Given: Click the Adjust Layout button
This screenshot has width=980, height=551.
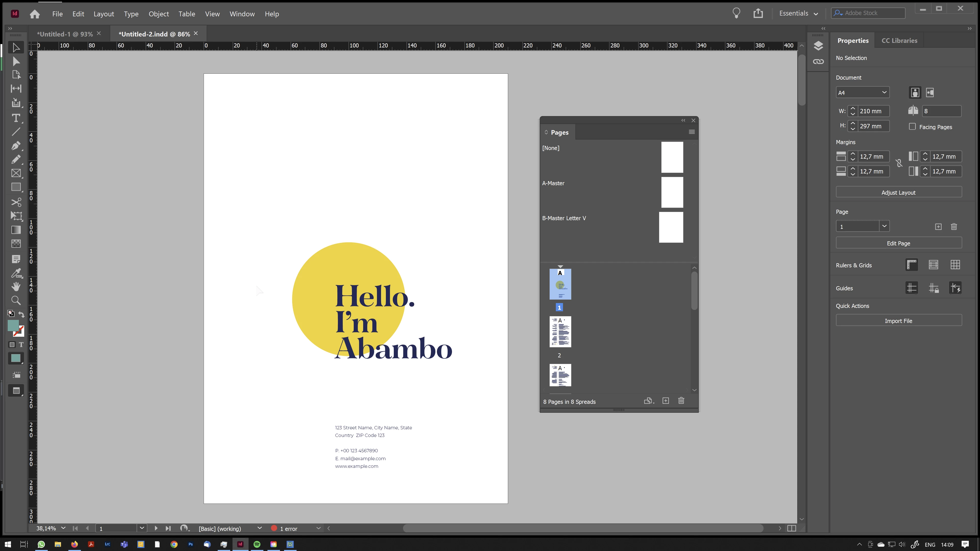Looking at the screenshot, I should (898, 192).
